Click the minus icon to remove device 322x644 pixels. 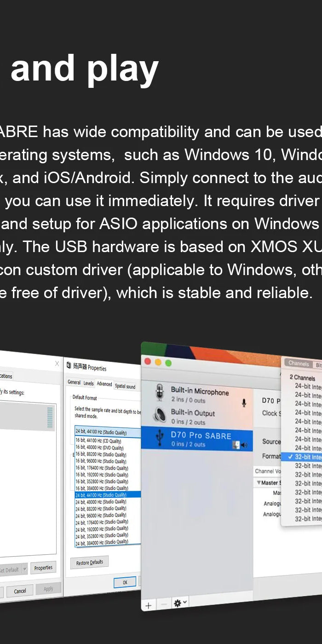164,605
